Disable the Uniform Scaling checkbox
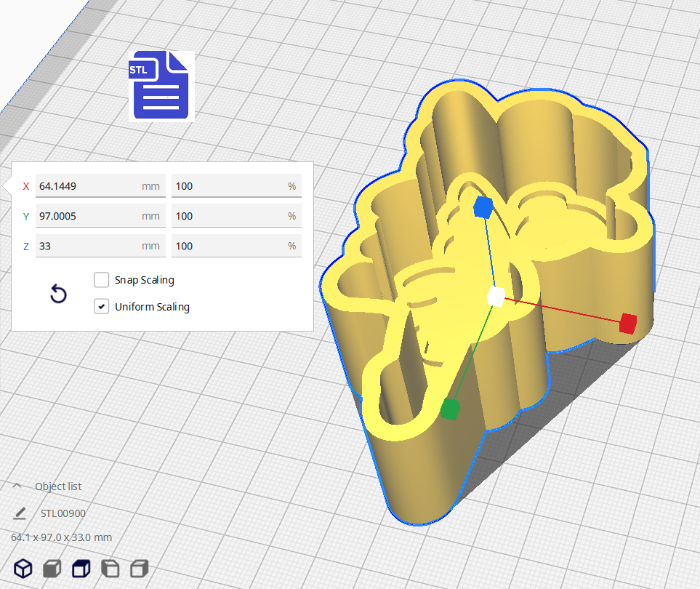 click(102, 307)
